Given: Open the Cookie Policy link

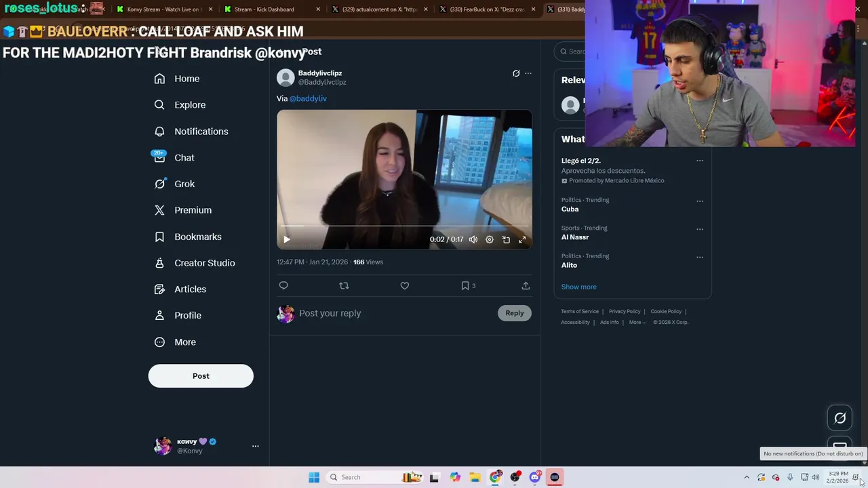Looking at the screenshot, I should (666, 312).
